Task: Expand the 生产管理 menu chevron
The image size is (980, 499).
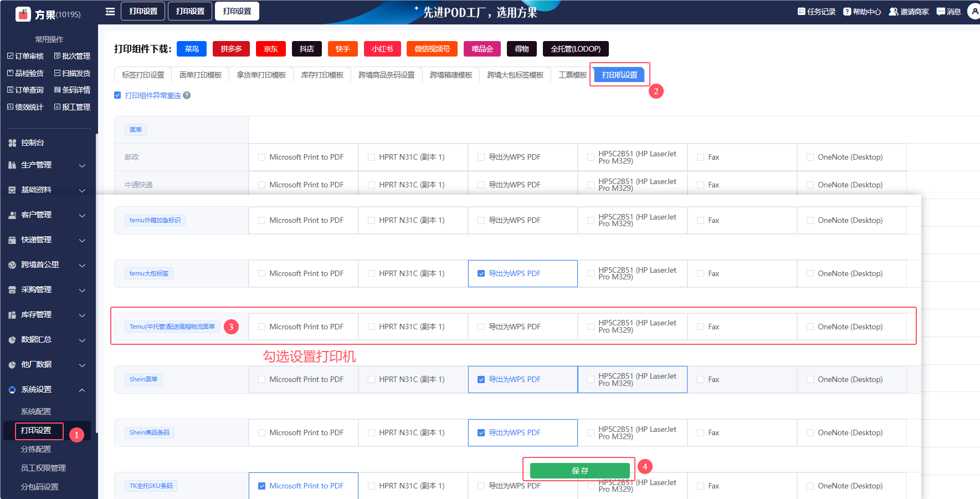Action: (82, 166)
